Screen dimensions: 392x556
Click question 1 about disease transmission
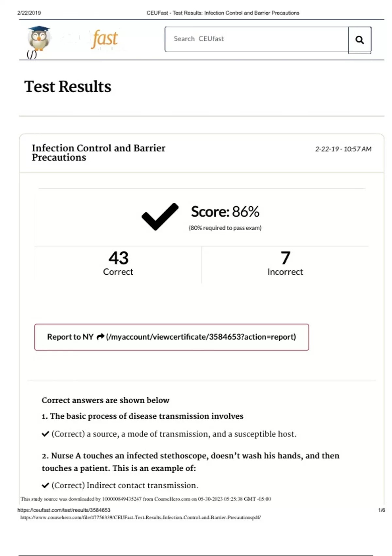[x=142, y=416]
